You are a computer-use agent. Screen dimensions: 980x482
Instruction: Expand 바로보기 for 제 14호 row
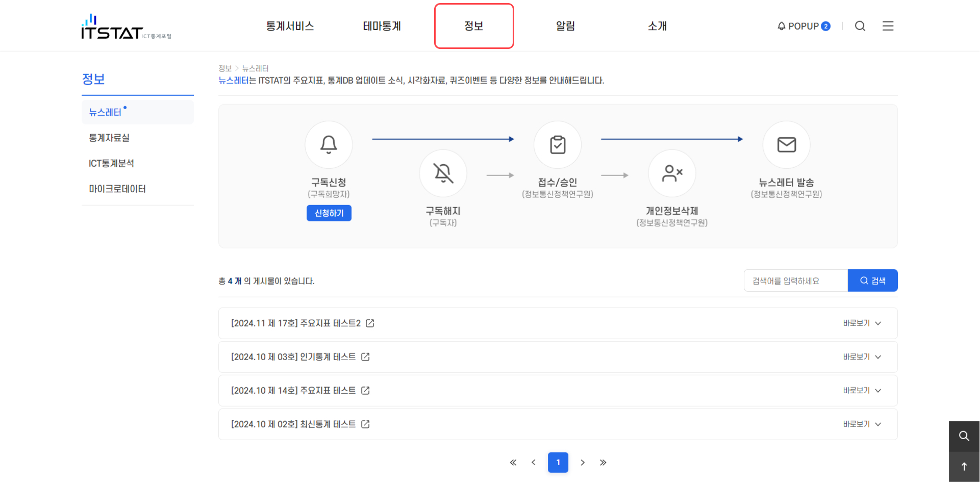click(x=862, y=391)
